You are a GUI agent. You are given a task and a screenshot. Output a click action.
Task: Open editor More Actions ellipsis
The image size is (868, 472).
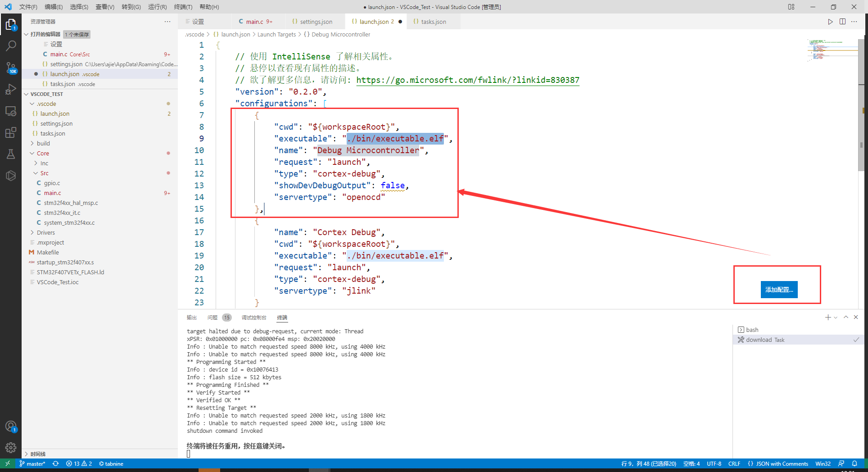854,22
